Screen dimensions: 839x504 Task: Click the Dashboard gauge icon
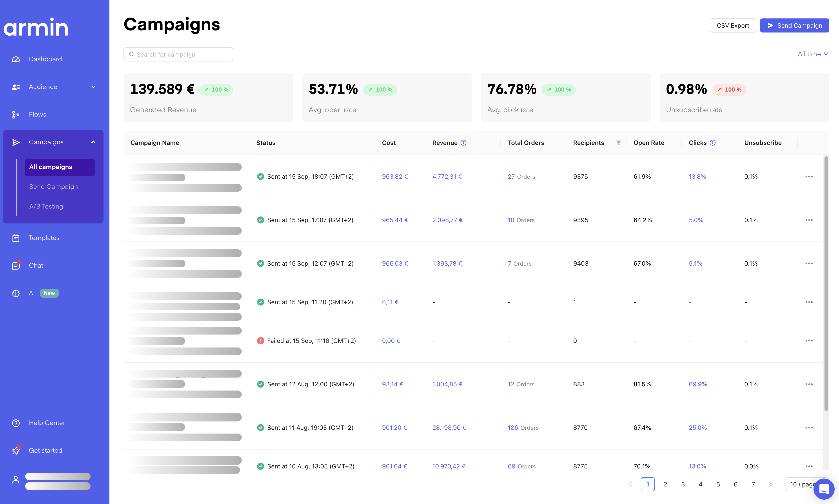tap(16, 59)
